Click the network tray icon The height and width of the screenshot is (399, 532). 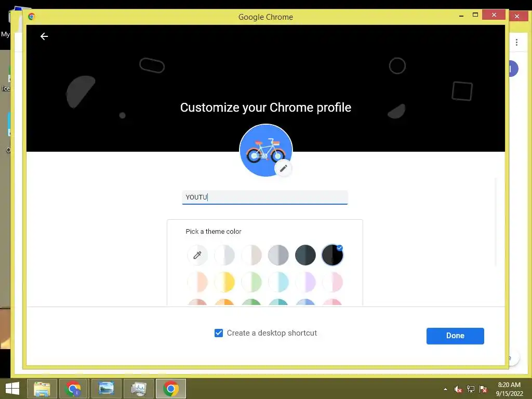click(x=471, y=389)
